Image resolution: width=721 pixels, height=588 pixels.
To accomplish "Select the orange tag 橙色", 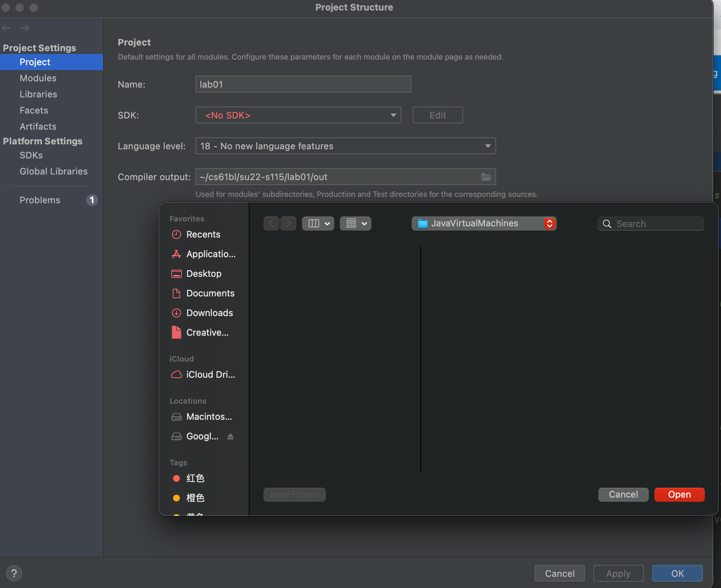I will 195,498.
